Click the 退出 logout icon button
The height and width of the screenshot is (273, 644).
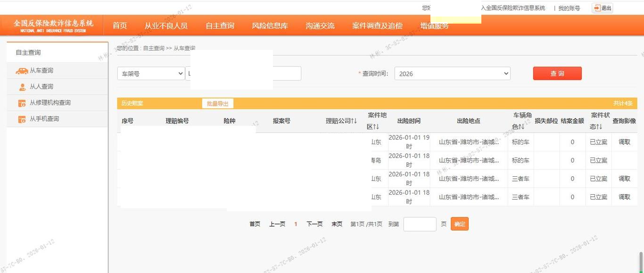602,8
